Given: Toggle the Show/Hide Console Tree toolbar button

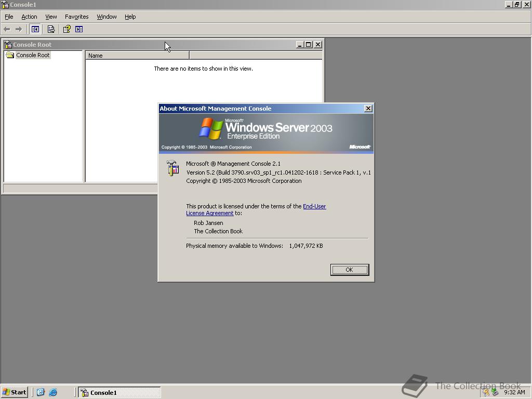Looking at the screenshot, I should pyautogui.click(x=35, y=29).
